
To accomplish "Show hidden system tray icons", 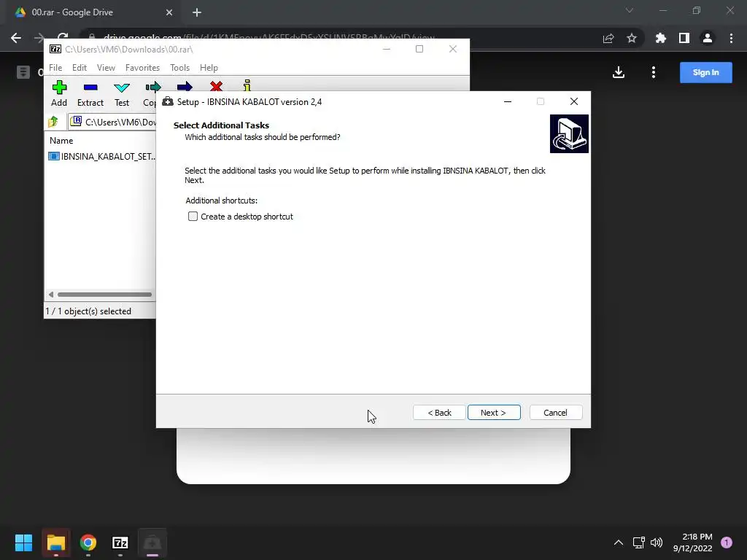I will pyautogui.click(x=619, y=542).
